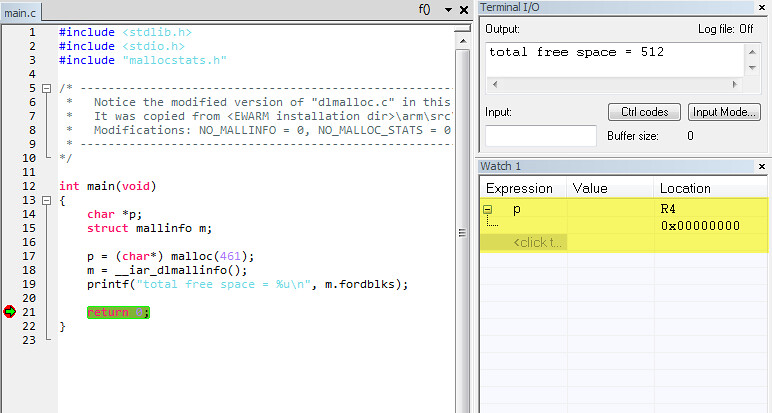Click '#include "mallocstats.h"' on line 3
This screenshot has width=772, height=413.
point(143,60)
